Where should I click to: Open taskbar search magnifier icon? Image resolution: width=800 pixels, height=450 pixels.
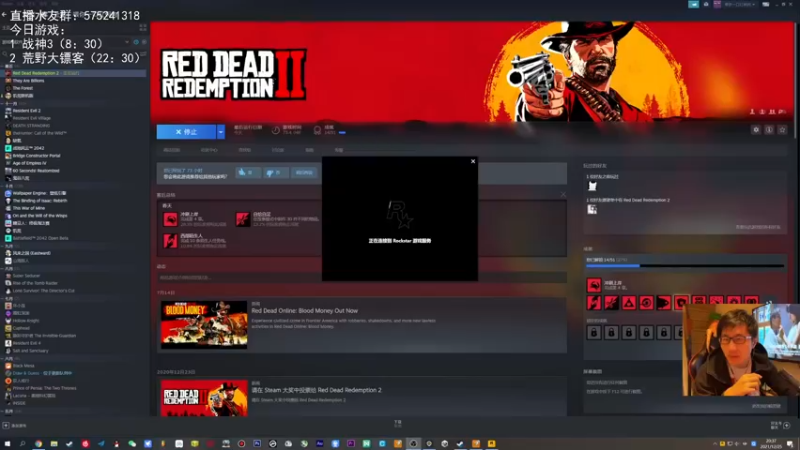tap(22, 444)
